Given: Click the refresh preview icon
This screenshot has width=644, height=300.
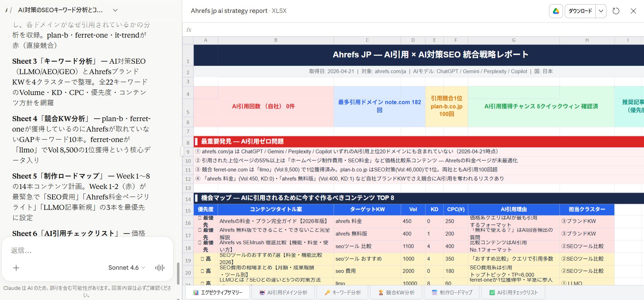Looking at the screenshot, I should (616, 11).
